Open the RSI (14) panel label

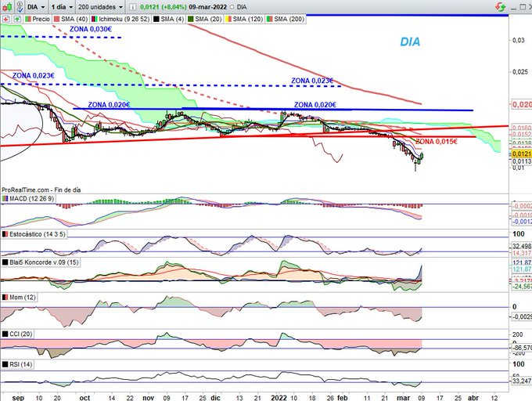point(21,364)
